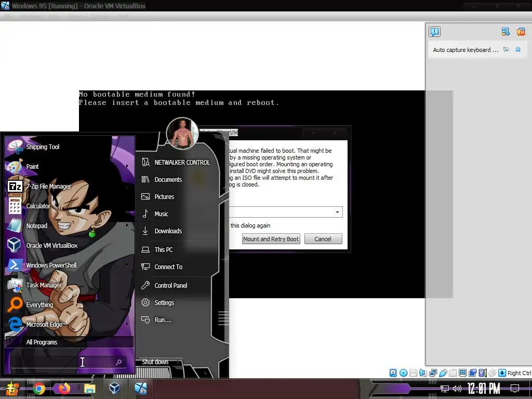Show All Programs list
Screen dimensions: 532x399
pyautogui.click(x=70, y=342)
